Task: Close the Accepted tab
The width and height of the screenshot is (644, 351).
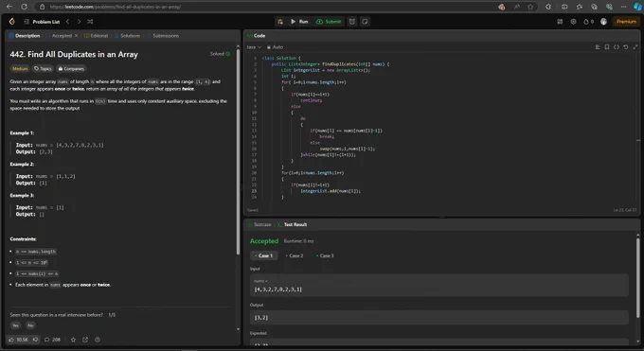Action: coord(76,36)
